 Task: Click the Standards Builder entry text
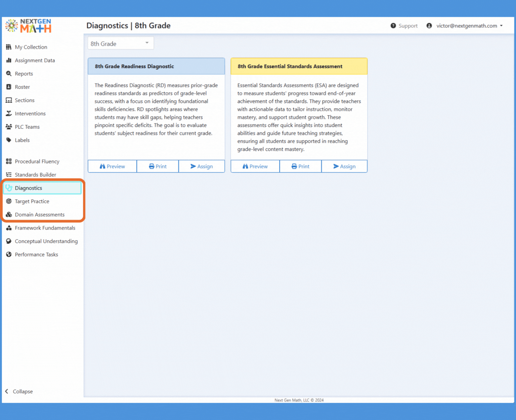pos(35,175)
